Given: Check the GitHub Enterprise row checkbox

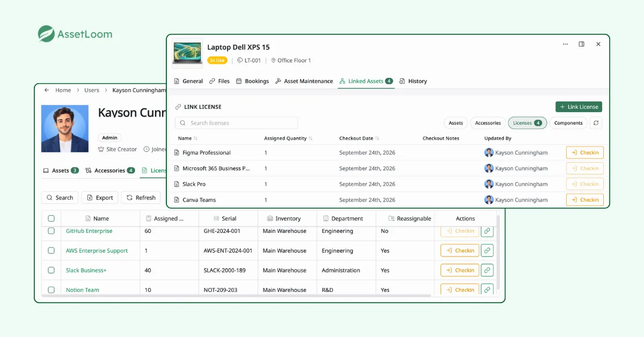Looking at the screenshot, I should (52, 231).
